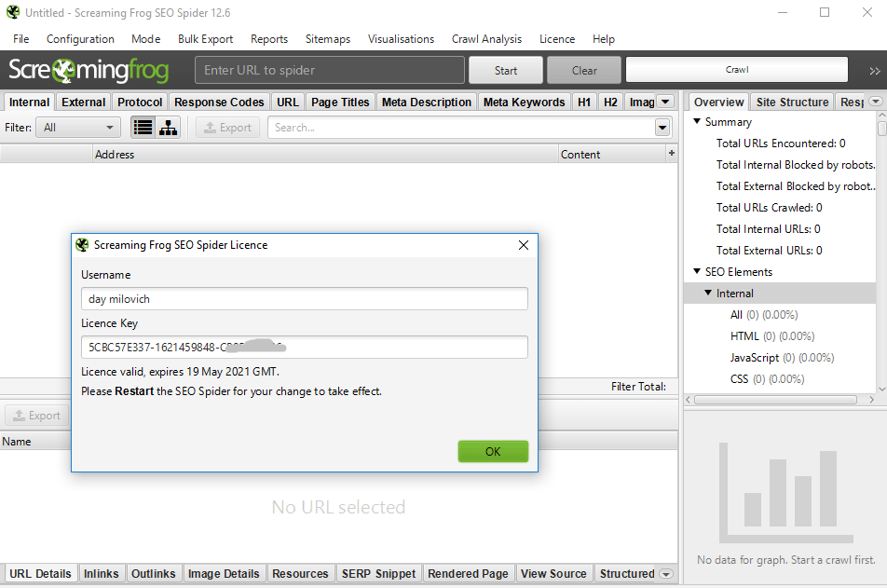The height and width of the screenshot is (588, 887).
Task: Open the search options dropdown arrow
Action: pos(662,128)
